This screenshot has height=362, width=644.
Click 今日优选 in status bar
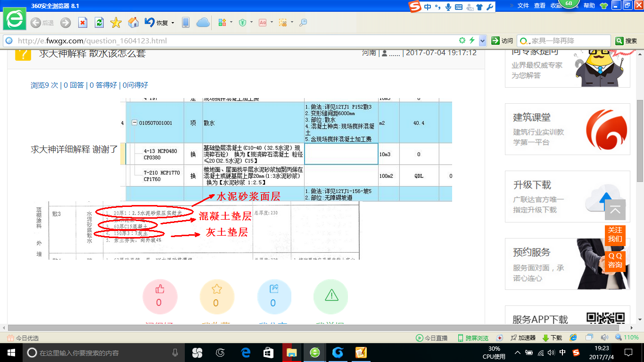[x=23, y=338]
